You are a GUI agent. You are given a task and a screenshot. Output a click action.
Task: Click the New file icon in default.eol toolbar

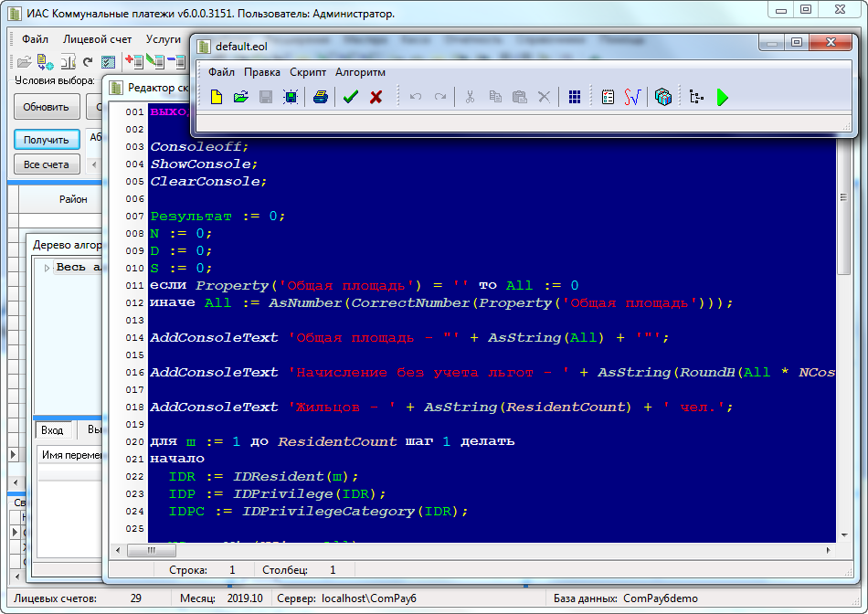[x=217, y=97]
